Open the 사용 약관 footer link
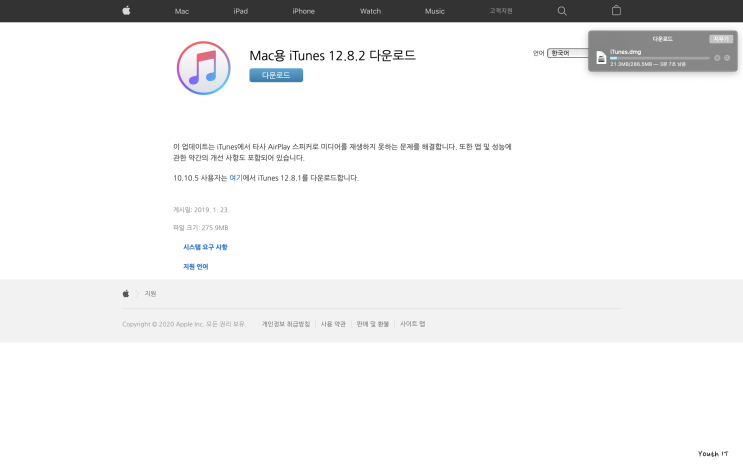The height and width of the screenshot is (464, 743). pyautogui.click(x=333, y=324)
